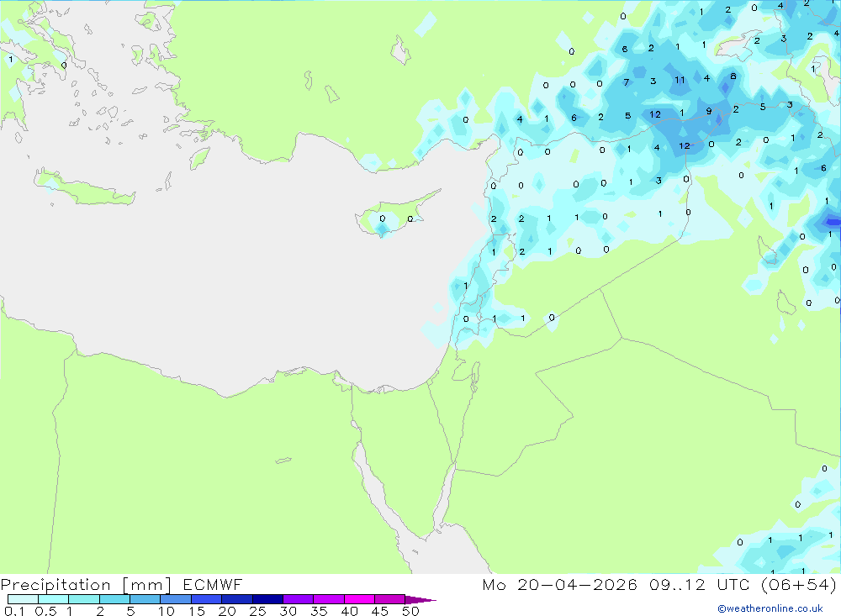Click the 'ECMWF' model label
Viewport: 841px width, 616px height.
pyautogui.click(x=213, y=585)
